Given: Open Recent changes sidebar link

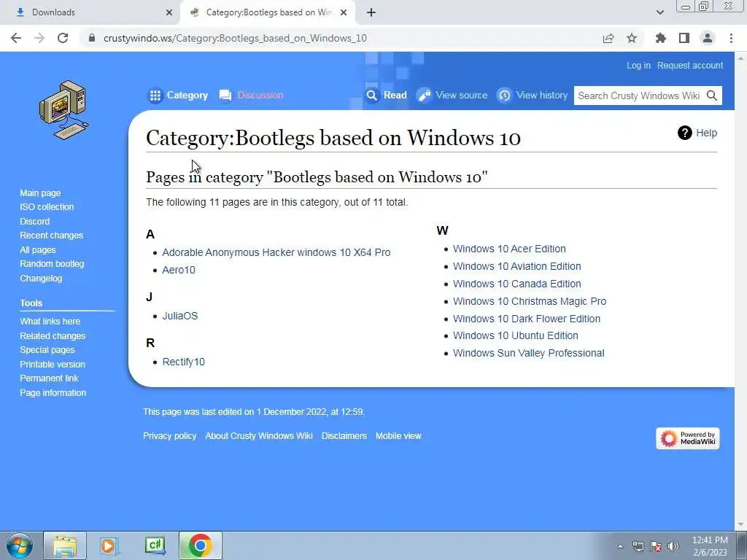Looking at the screenshot, I should tap(52, 236).
